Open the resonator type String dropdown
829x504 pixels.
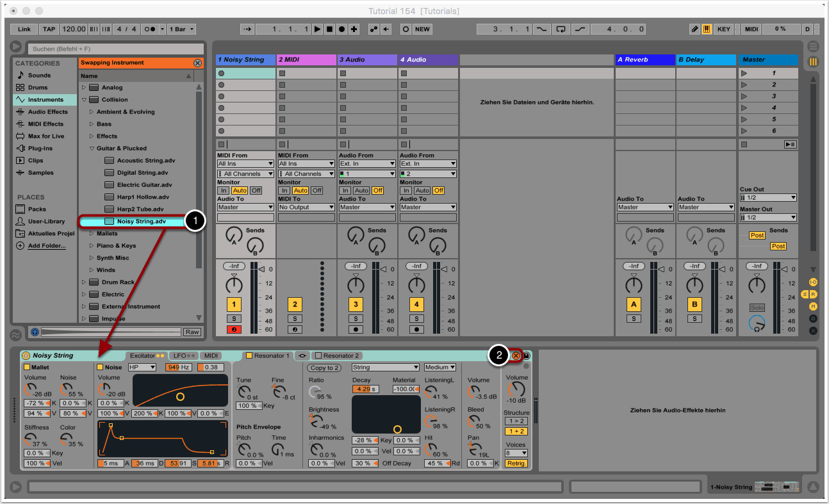point(385,368)
